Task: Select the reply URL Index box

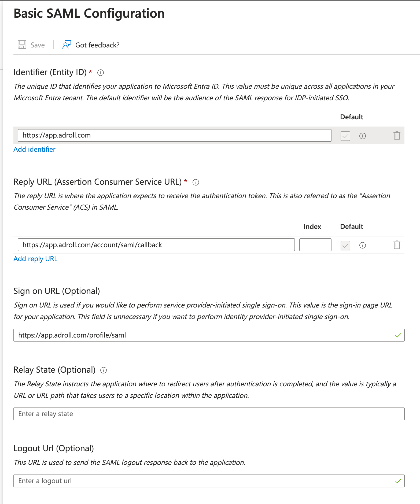Action: click(x=315, y=245)
